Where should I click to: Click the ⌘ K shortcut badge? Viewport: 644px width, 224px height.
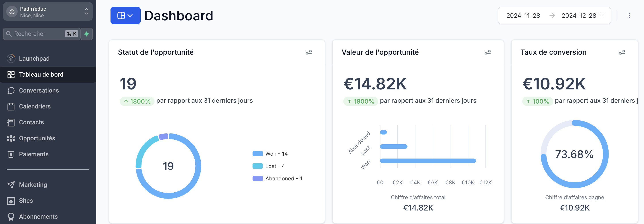(72, 34)
